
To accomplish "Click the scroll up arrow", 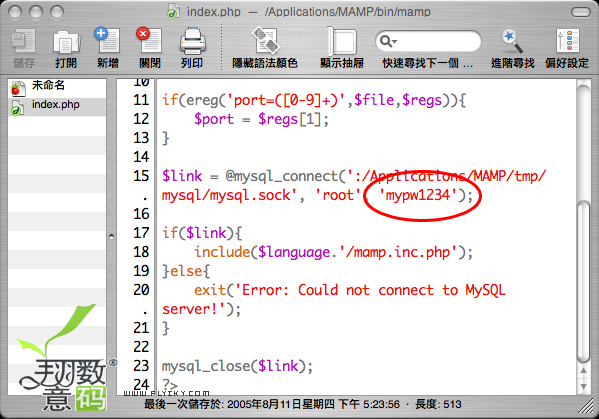I will click(x=584, y=370).
